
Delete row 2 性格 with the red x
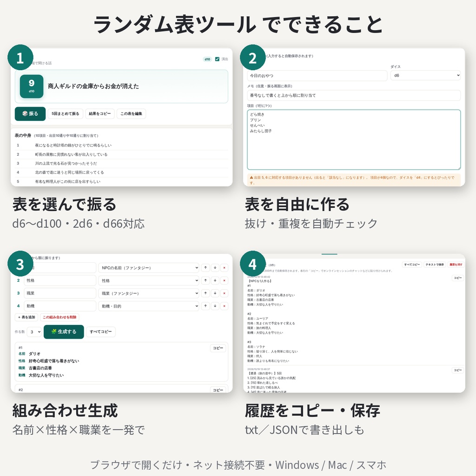(225, 280)
